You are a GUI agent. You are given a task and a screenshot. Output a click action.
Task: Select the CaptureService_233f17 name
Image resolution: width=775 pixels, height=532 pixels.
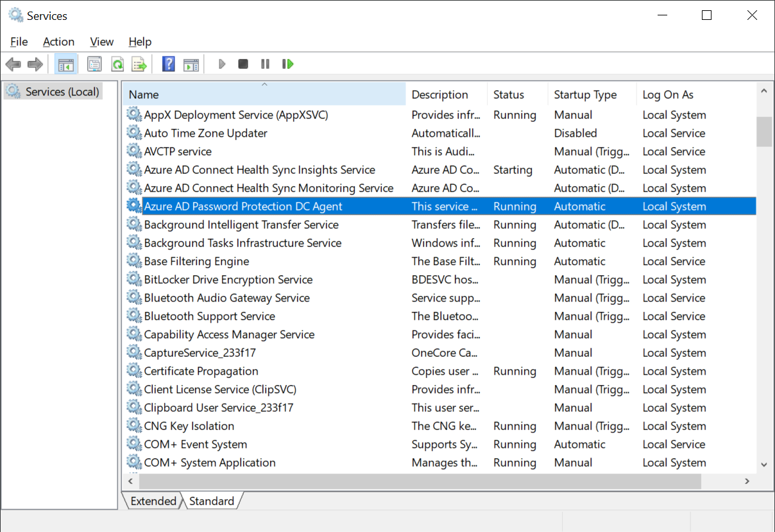(200, 353)
